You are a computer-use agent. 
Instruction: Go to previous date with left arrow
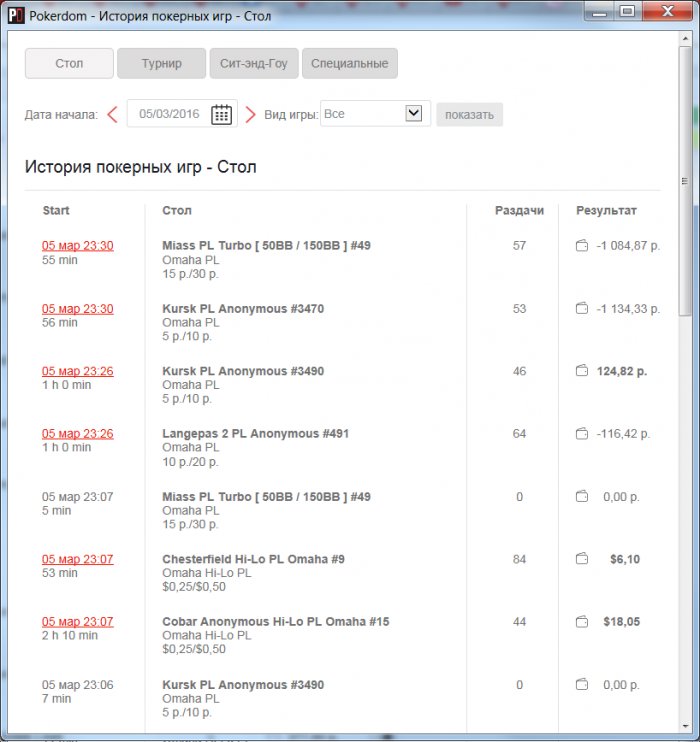coord(112,115)
